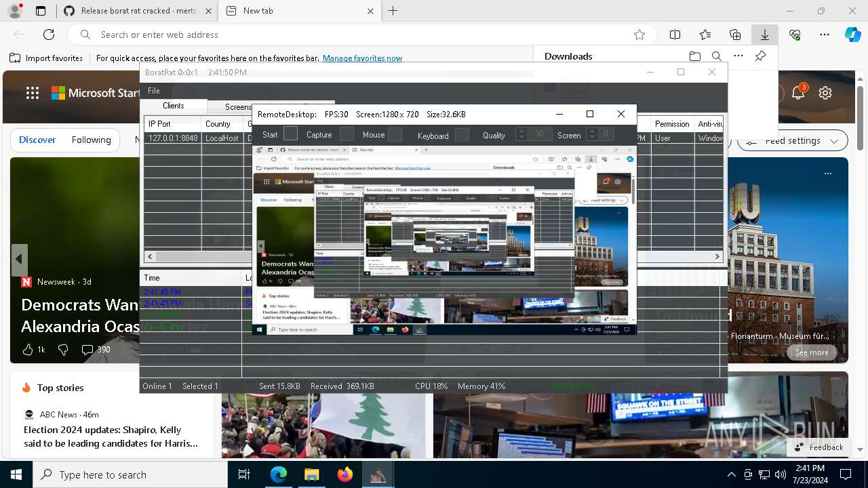Screen dimensions: 868x488
Task: Click the CPU 18% status text
Action: point(431,386)
